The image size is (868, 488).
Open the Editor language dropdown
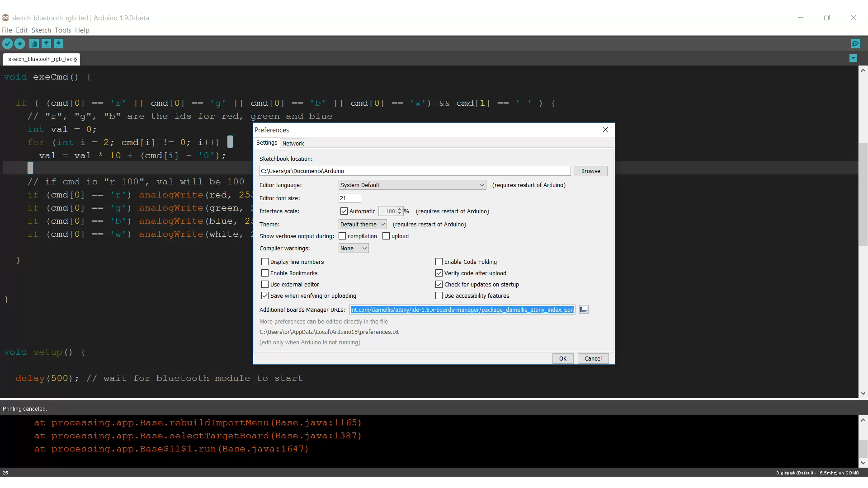[x=412, y=185]
